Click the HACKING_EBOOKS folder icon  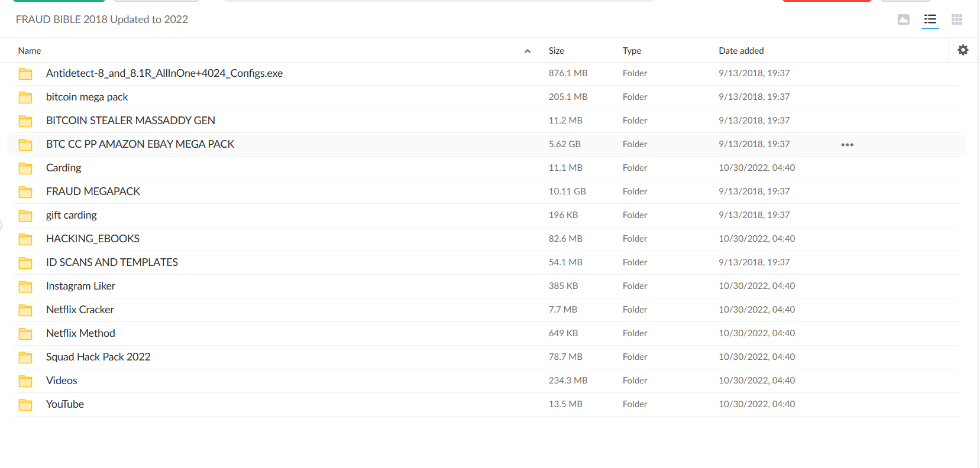tap(25, 239)
